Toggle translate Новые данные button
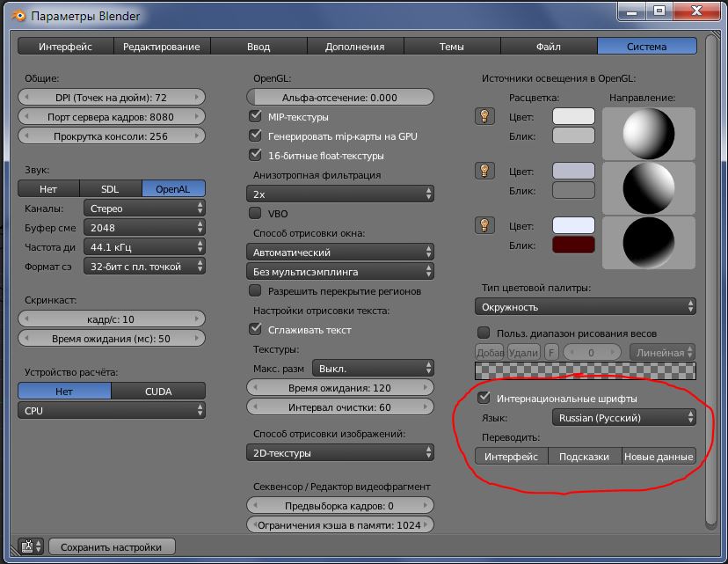The width and height of the screenshot is (728, 564). [x=659, y=457]
